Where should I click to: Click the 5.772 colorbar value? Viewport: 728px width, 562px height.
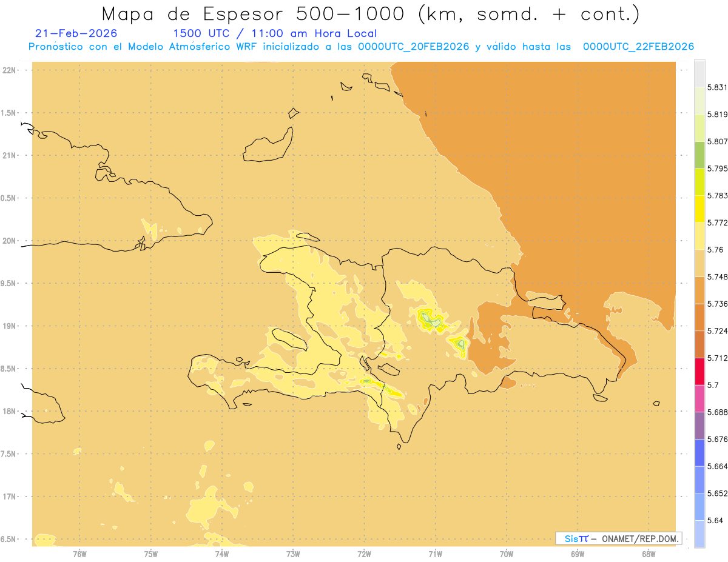(717, 222)
